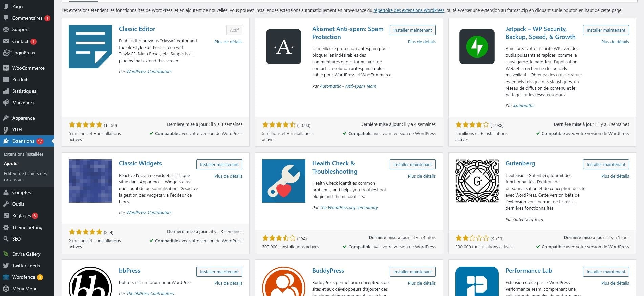Image resolution: width=644 pixels, height=296 pixels.
Task: Open the BuddyPress title link
Action: point(328,271)
